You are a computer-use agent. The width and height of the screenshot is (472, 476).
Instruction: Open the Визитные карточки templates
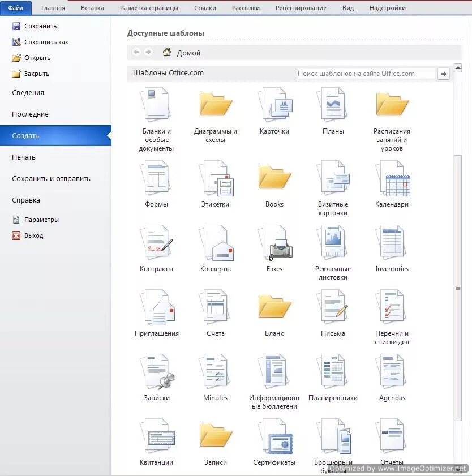click(x=333, y=188)
